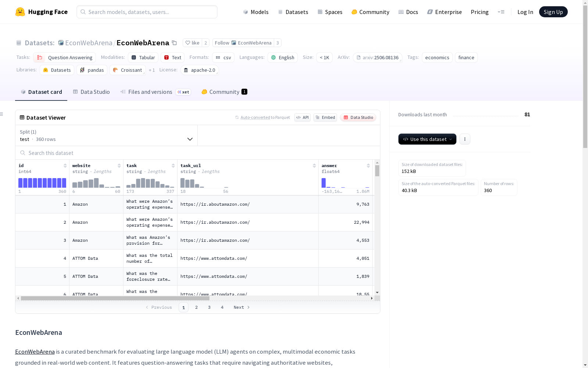
Task: Select the pandas library tag
Action: (92, 70)
